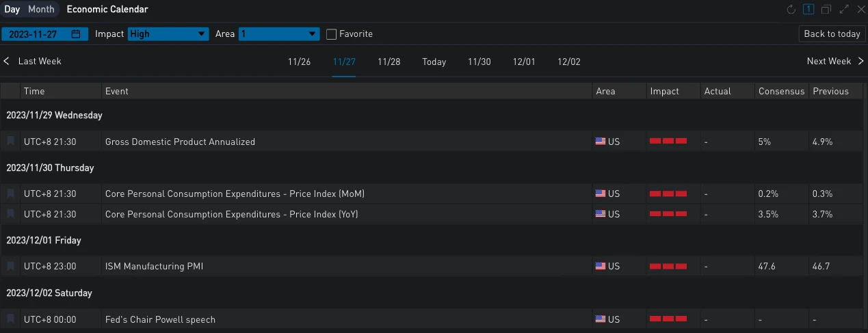Screen dimensions: 868x333
Task: Enable the Favorite checkbox filter
Action: click(x=332, y=34)
